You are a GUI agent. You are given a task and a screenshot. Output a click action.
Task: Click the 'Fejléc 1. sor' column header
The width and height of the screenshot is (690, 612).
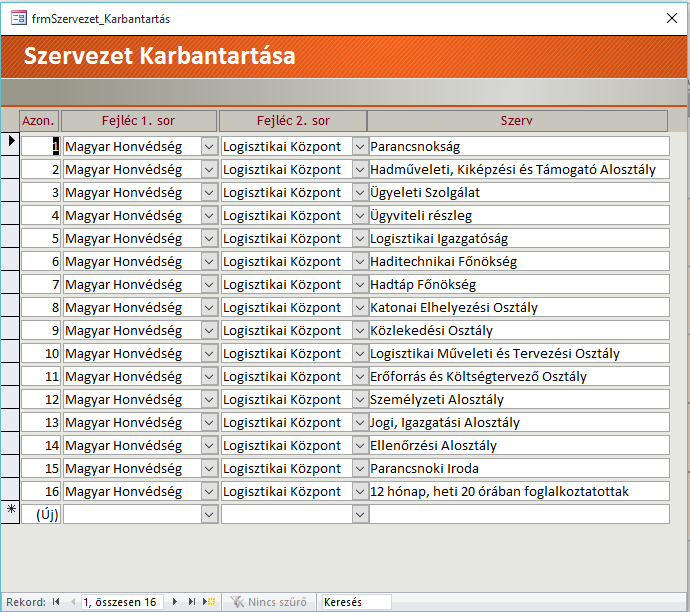click(138, 121)
